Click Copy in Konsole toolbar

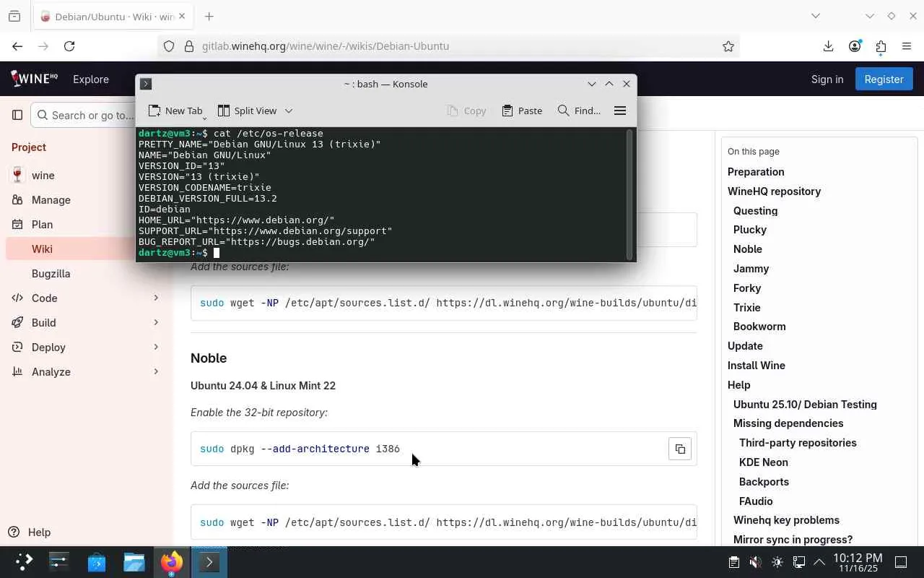coord(466,111)
